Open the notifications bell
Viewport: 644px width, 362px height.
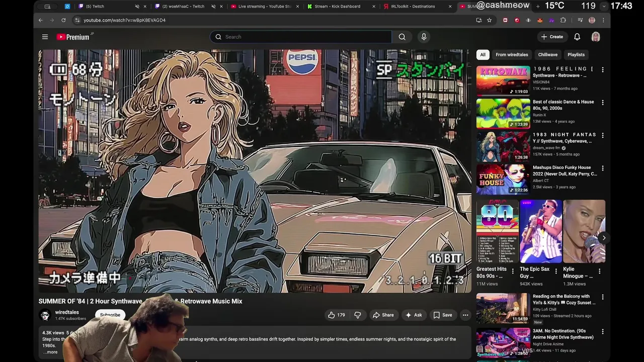point(577,37)
